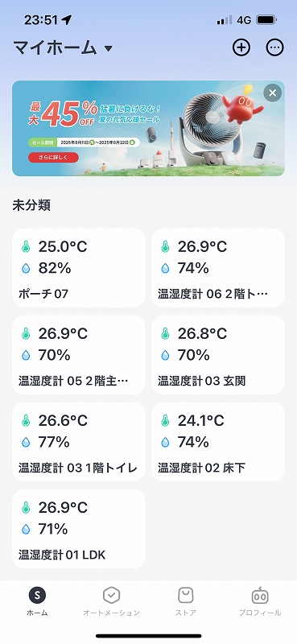Viewport: 297px width, 644px height.
Task: Open 温湿度計 06 2階 sensor card
Action: [x=218, y=268]
